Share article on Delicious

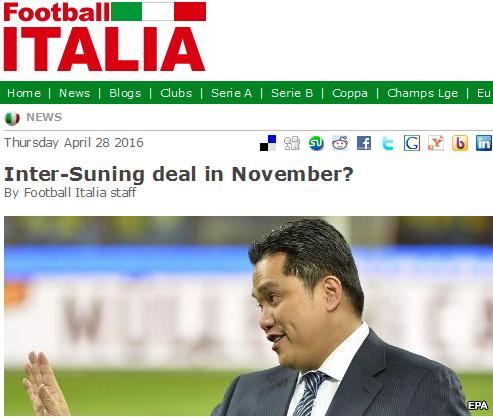(268, 143)
